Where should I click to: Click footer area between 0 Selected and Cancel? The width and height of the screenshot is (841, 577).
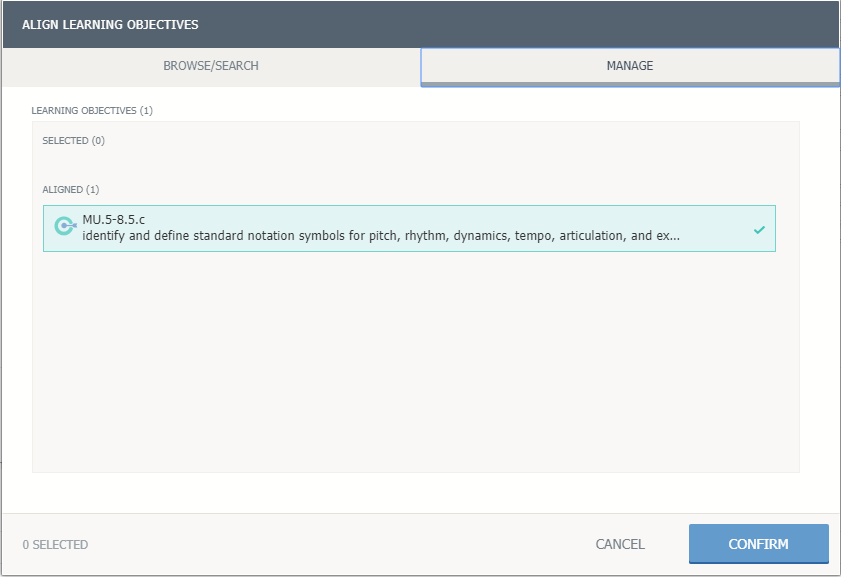point(340,545)
